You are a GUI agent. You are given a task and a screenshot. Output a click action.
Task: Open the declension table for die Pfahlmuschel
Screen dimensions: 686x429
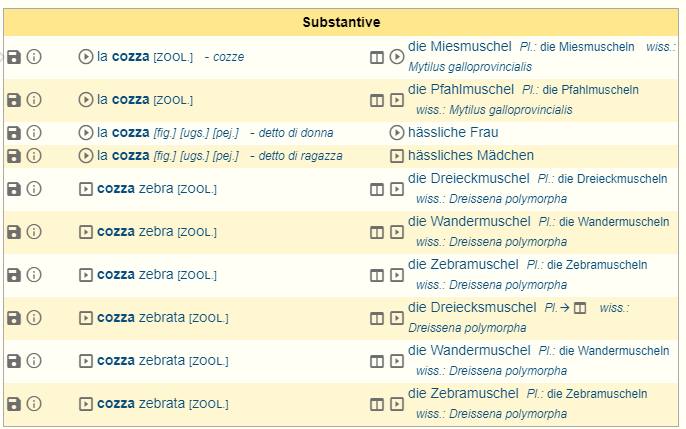coord(378,100)
